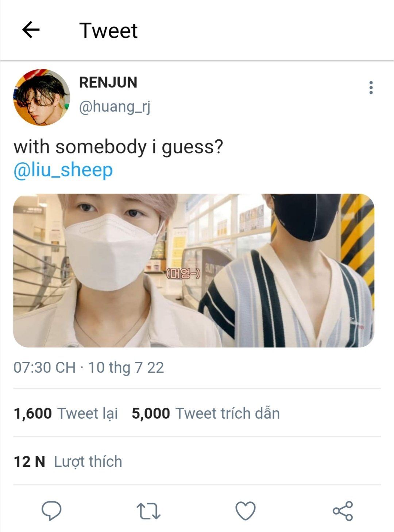Click the 07:30 CH time stamp

pos(45,368)
